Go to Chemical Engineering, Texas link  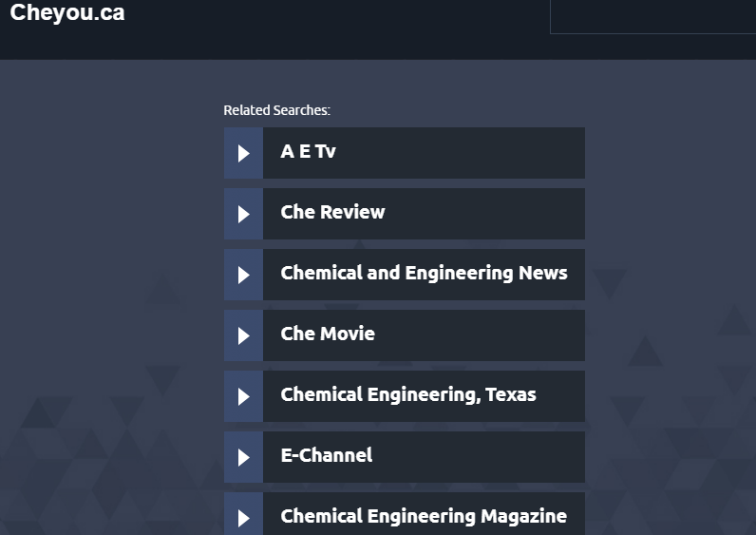(x=408, y=395)
